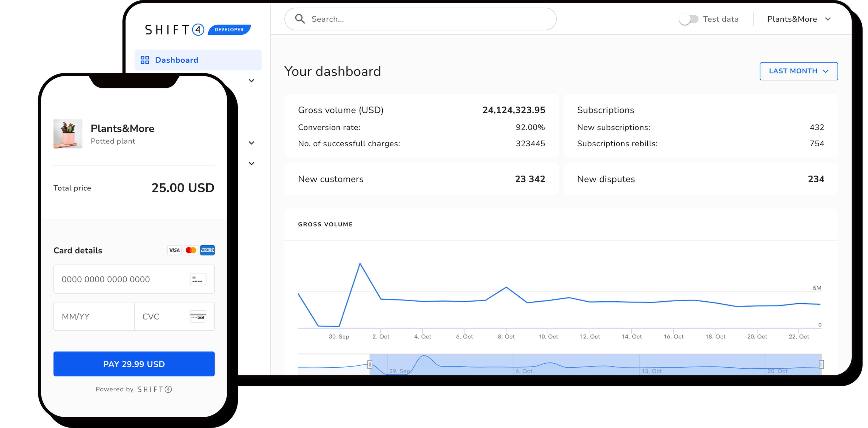
Task: Click the Shift4 logo in sidebar
Action: (x=175, y=30)
